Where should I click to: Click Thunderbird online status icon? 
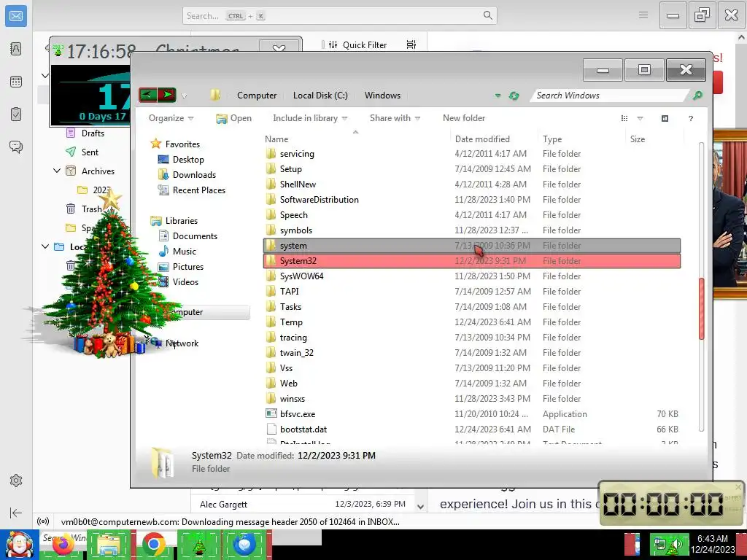click(x=43, y=521)
